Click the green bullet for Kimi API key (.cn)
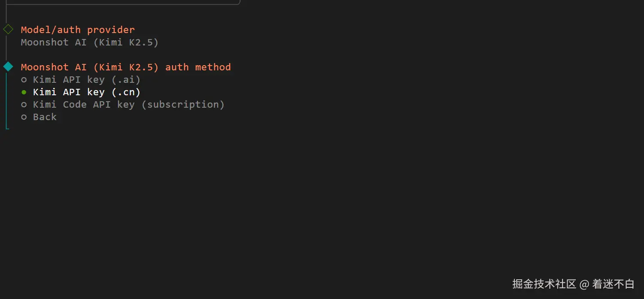644x299 pixels. 24,92
